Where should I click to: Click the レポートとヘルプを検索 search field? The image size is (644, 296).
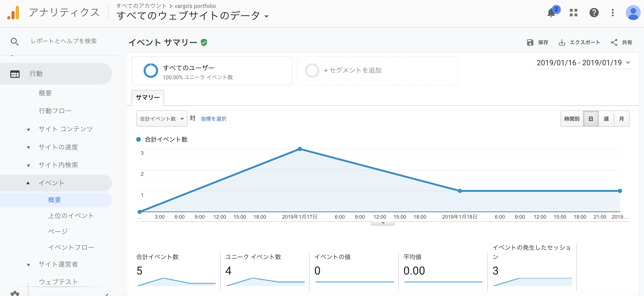pyautogui.click(x=64, y=41)
